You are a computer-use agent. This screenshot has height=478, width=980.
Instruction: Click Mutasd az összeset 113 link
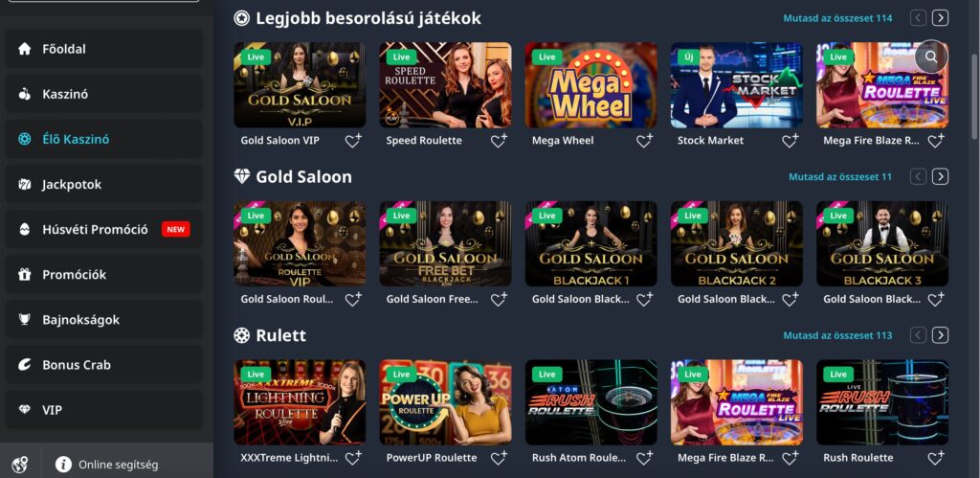click(x=837, y=335)
